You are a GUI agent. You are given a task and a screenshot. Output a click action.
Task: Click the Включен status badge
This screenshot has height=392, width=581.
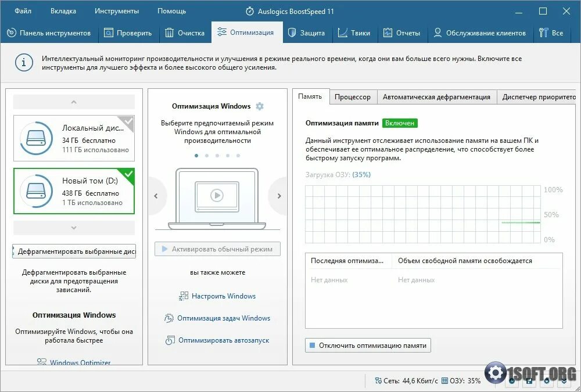point(400,123)
